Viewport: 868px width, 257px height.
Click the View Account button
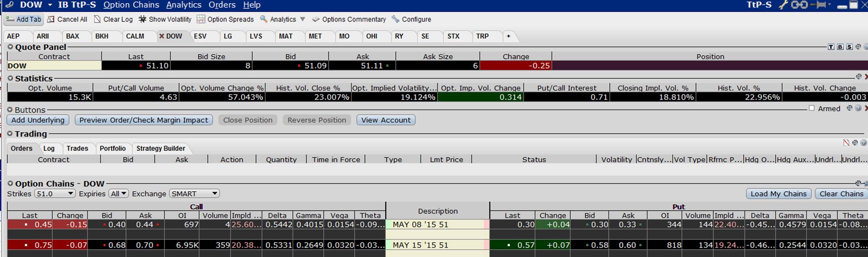pos(386,120)
